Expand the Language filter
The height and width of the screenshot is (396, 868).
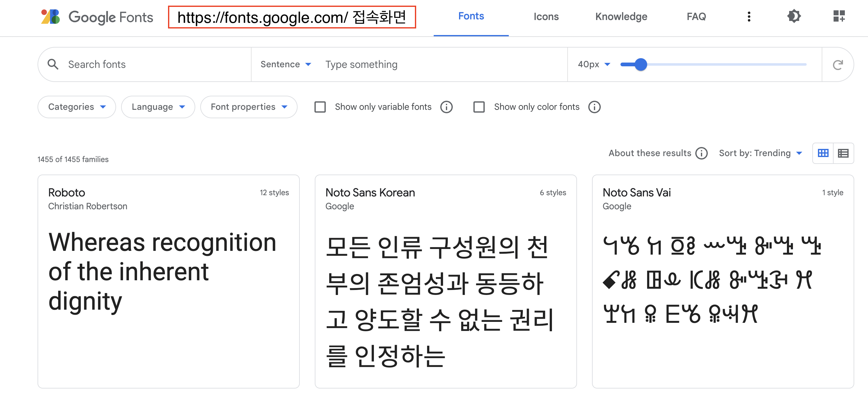click(158, 107)
